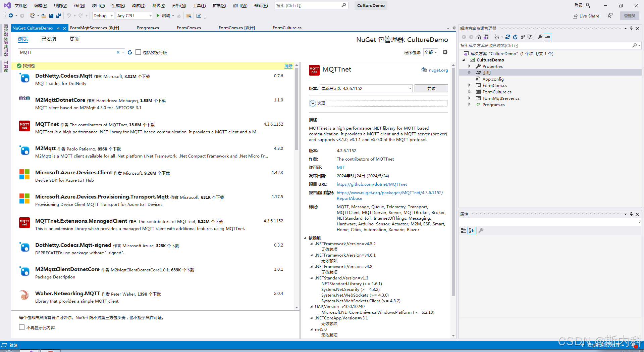Open the Debug (调试) menu
This screenshot has width=644, height=352.
click(x=139, y=5)
